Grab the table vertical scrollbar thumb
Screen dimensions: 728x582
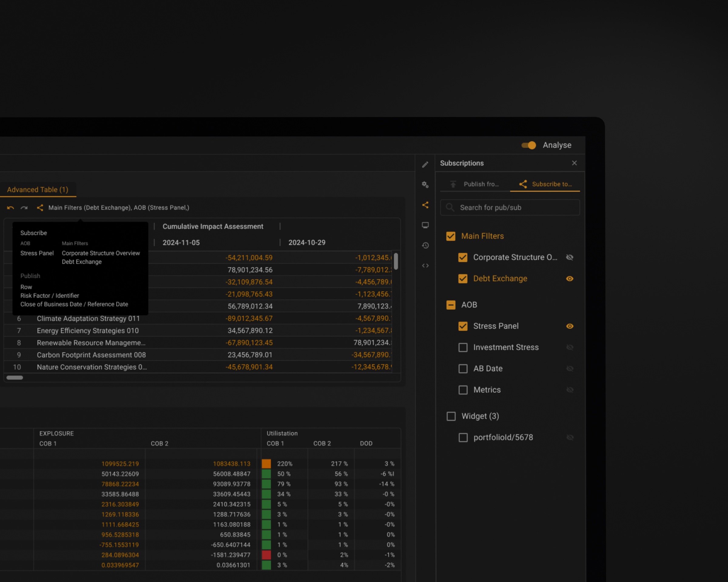[x=396, y=262]
